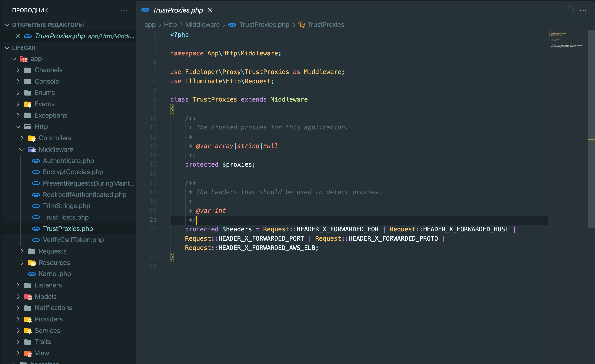This screenshot has height=364, width=595.
Task: Click the PHP icon in the breadcrumb
Action: pos(232,25)
